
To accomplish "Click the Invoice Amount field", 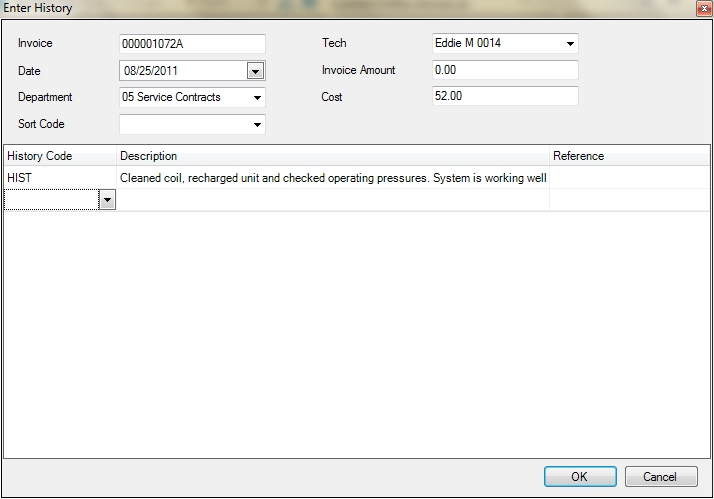I will click(505, 70).
